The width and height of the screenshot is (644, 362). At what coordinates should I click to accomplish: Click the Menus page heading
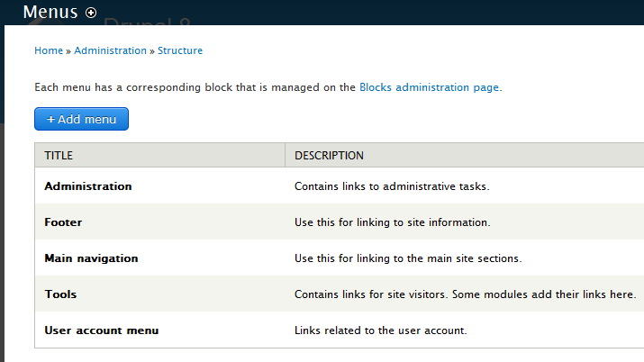point(50,13)
